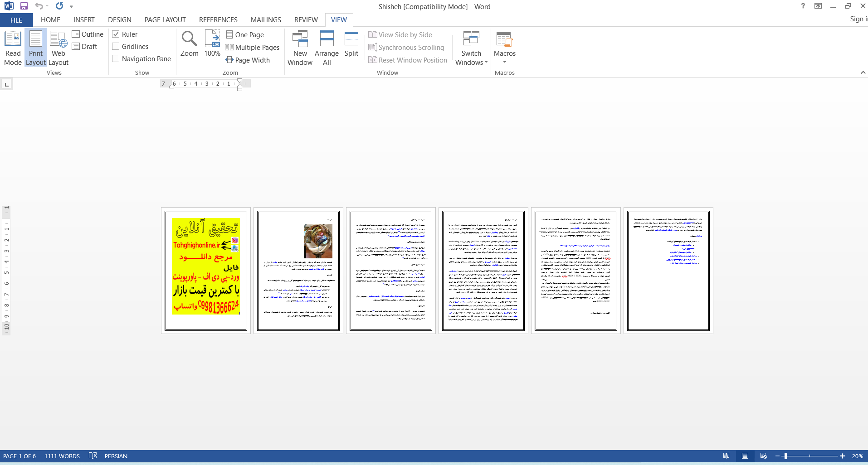Click the Word application icon
868x465 pixels.
point(9,6)
